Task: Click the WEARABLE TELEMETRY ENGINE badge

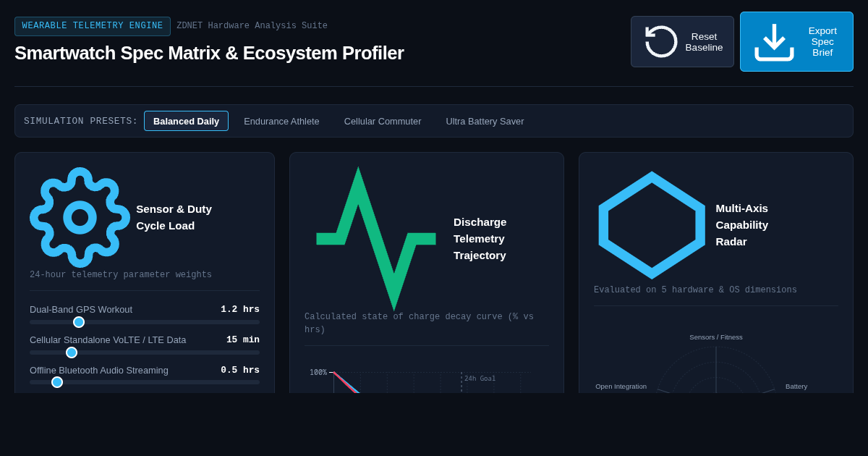Action: [93, 26]
